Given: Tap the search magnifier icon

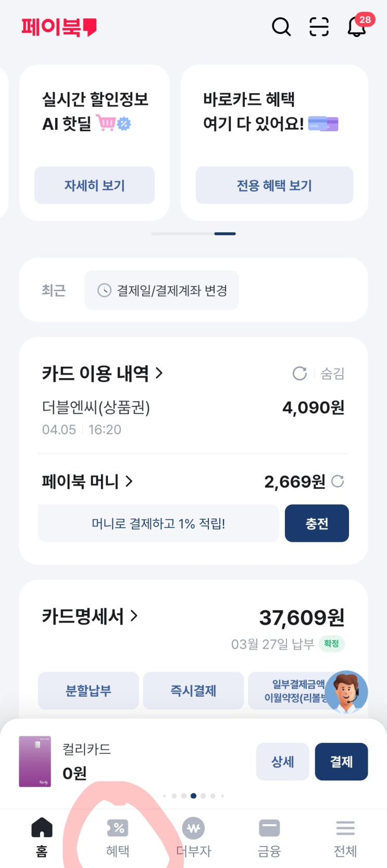Looking at the screenshot, I should coord(281,27).
